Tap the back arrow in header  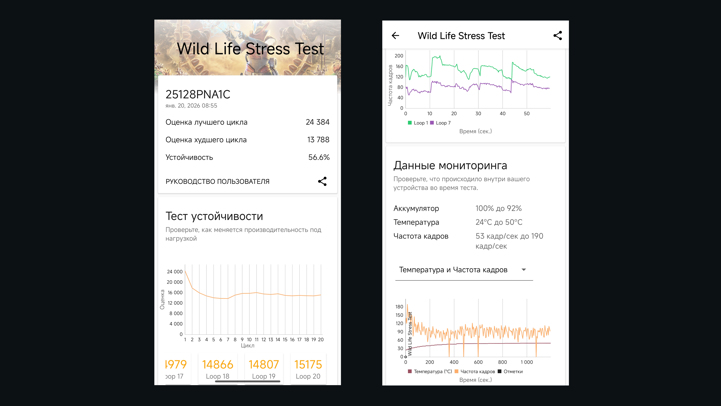(x=396, y=36)
